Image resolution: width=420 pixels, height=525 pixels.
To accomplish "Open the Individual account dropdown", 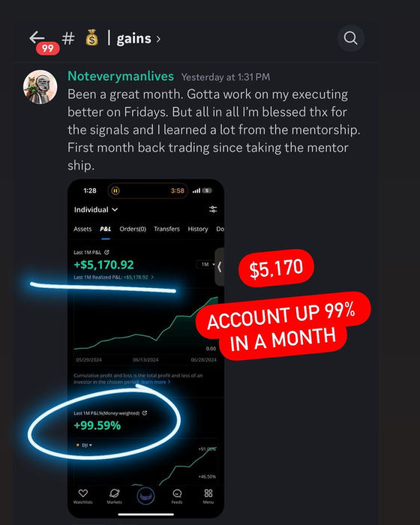I will 96,209.
